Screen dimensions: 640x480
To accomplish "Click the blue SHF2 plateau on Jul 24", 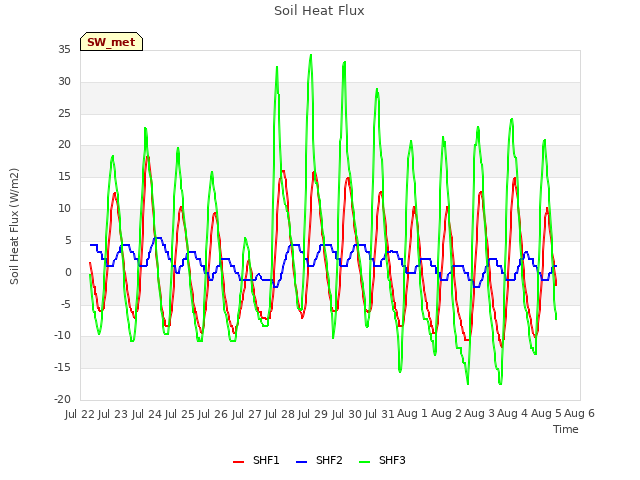I will pyautogui.click(x=157, y=238).
